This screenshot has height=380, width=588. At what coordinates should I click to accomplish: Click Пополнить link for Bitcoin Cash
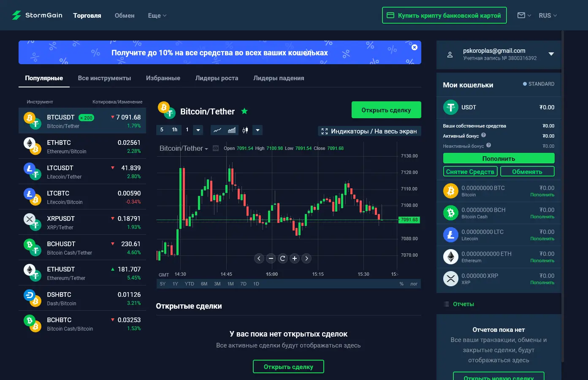542,217
